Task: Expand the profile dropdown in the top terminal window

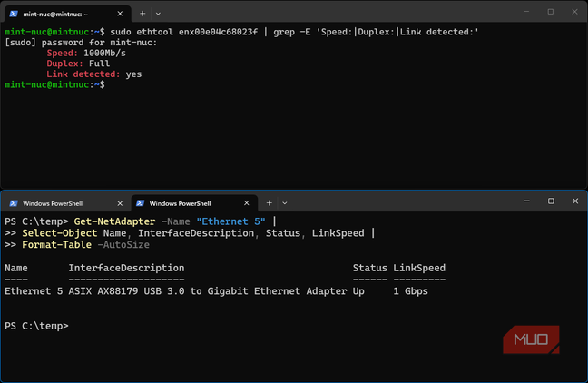Action: 158,14
